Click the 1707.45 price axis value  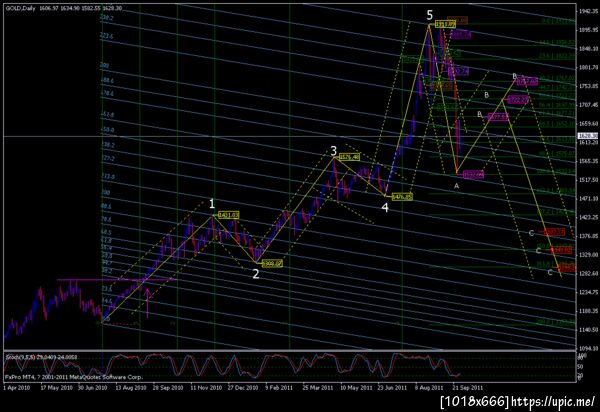coord(589,104)
